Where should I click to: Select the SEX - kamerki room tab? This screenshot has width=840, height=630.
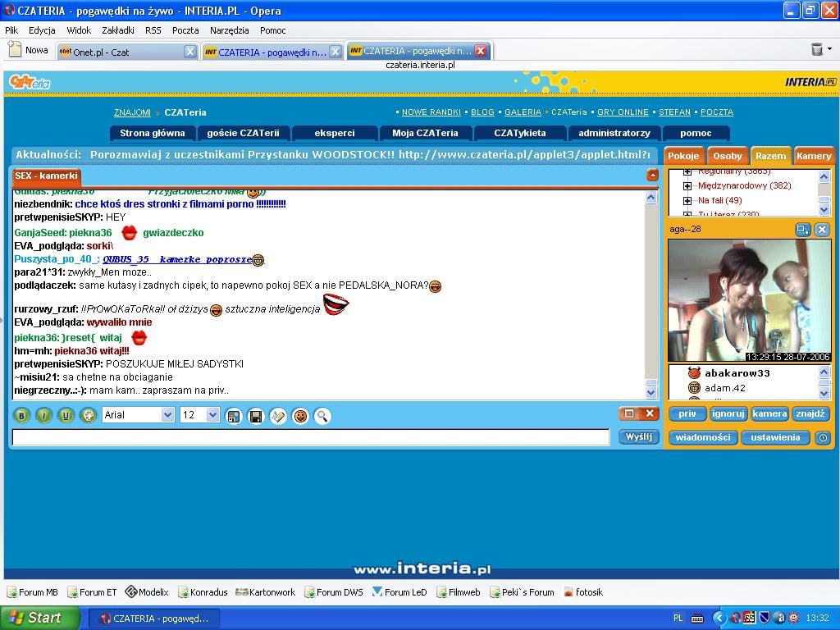[46, 176]
